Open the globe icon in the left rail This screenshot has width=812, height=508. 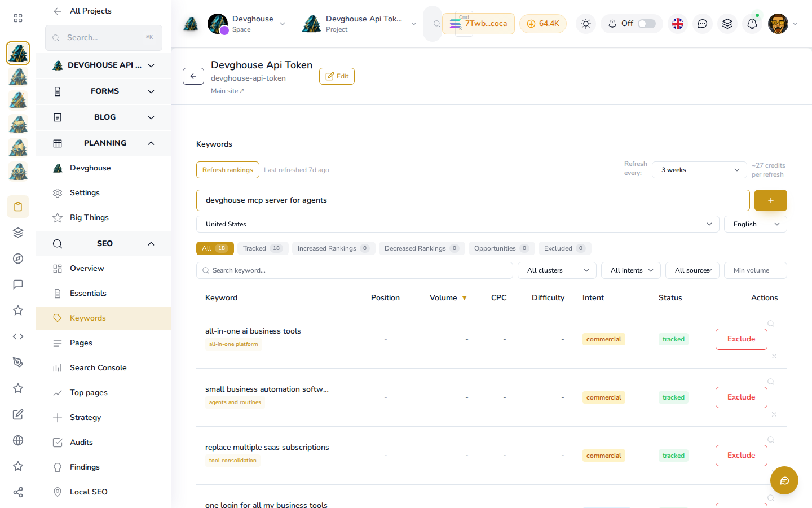pyautogui.click(x=18, y=440)
